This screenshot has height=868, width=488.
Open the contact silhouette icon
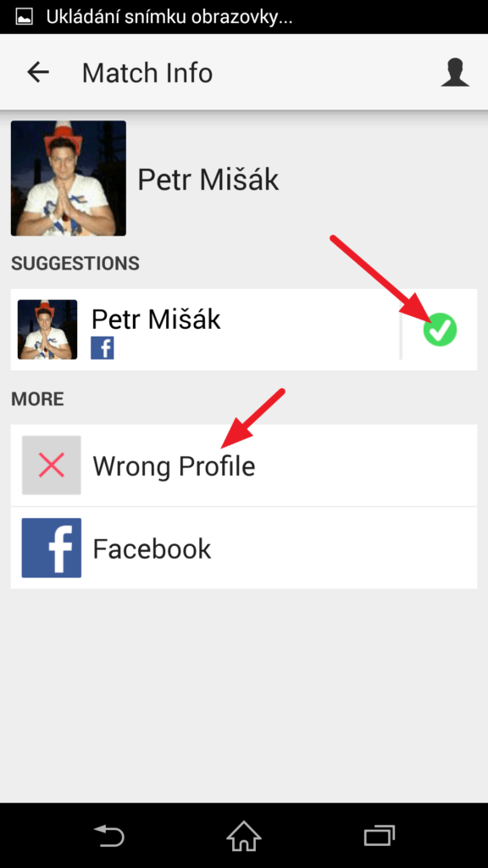coord(455,73)
